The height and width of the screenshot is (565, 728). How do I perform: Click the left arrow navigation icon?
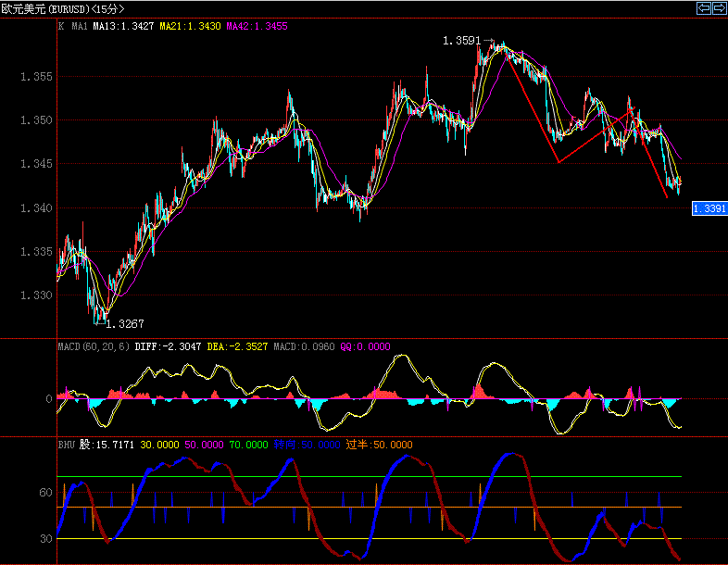tap(704, 8)
